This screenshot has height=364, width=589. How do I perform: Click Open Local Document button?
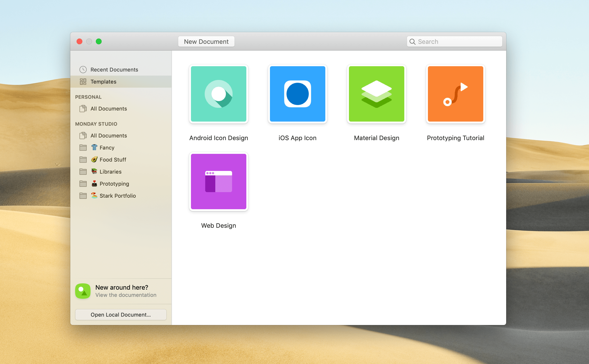click(121, 315)
